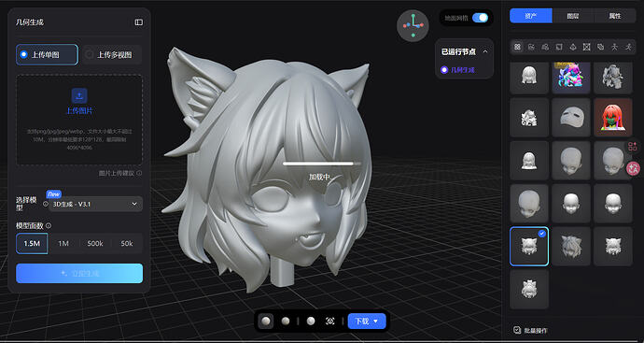Screen dimensions: 644x343
Task: Click the pink translate floating icon
Action: pos(634,168)
